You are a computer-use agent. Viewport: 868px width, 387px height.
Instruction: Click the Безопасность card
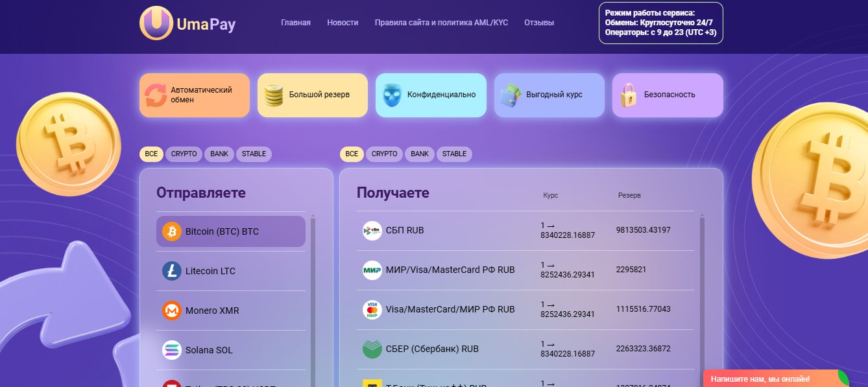[x=668, y=95]
